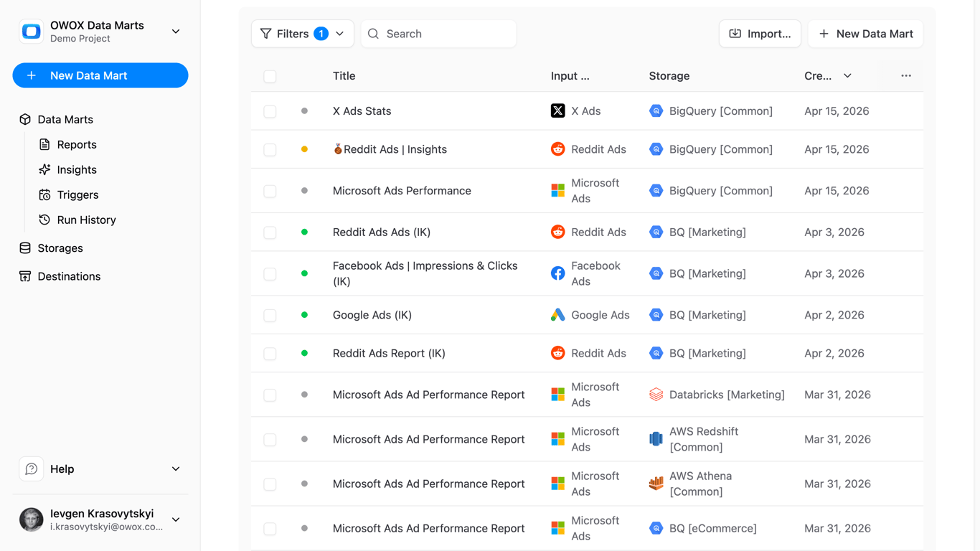Check the Reddit Ads | Insights row checkbox
The image size is (980, 551).
[x=270, y=149]
